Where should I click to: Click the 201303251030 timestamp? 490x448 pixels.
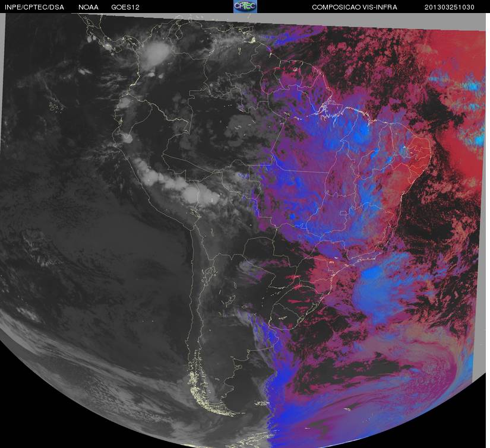click(x=450, y=7)
